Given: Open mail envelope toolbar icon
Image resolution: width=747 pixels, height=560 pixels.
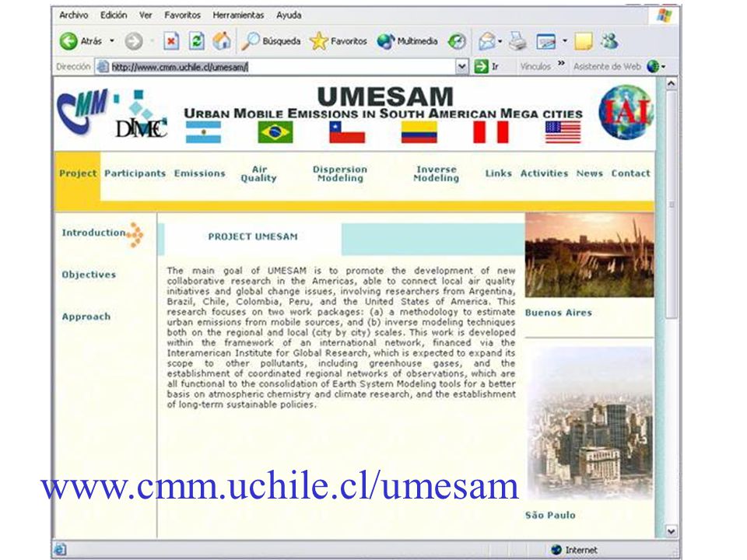Looking at the screenshot, I should coord(487,41).
